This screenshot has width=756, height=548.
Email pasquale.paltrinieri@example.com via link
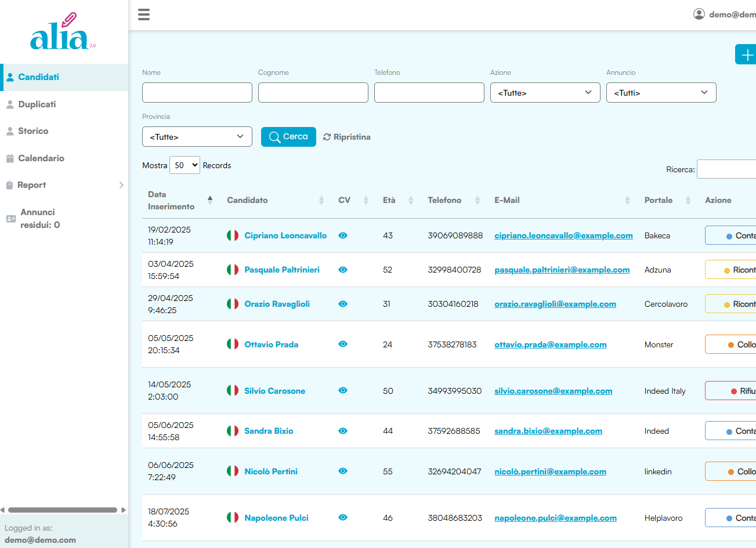562,270
